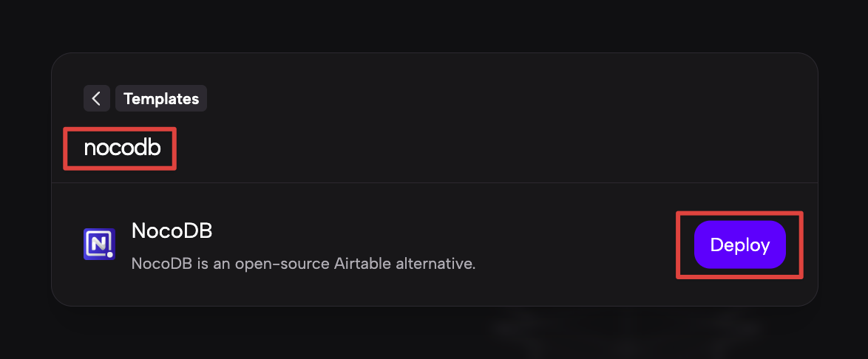Open NocoDB via its square logo

pyautogui.click(x=99, y=245)
